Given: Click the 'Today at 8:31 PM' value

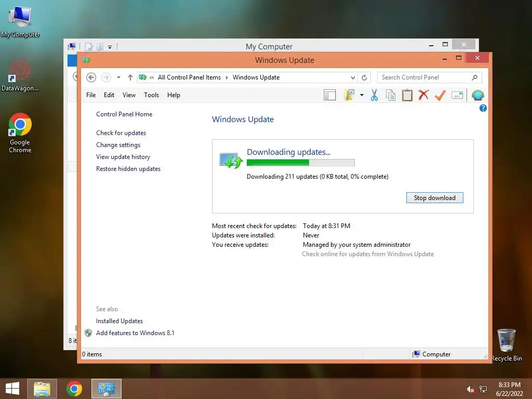Looking at the screenshot, I should click(326, 226).
